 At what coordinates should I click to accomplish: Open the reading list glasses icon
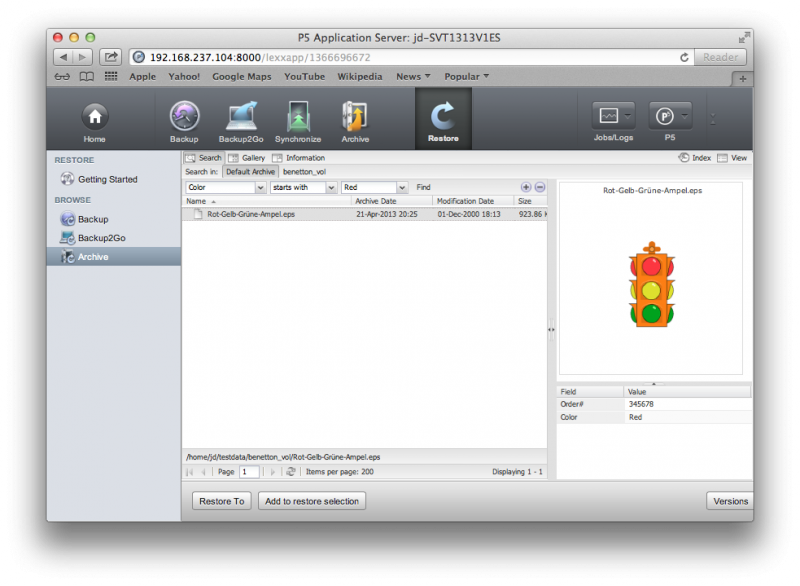(x=62, y=77)
